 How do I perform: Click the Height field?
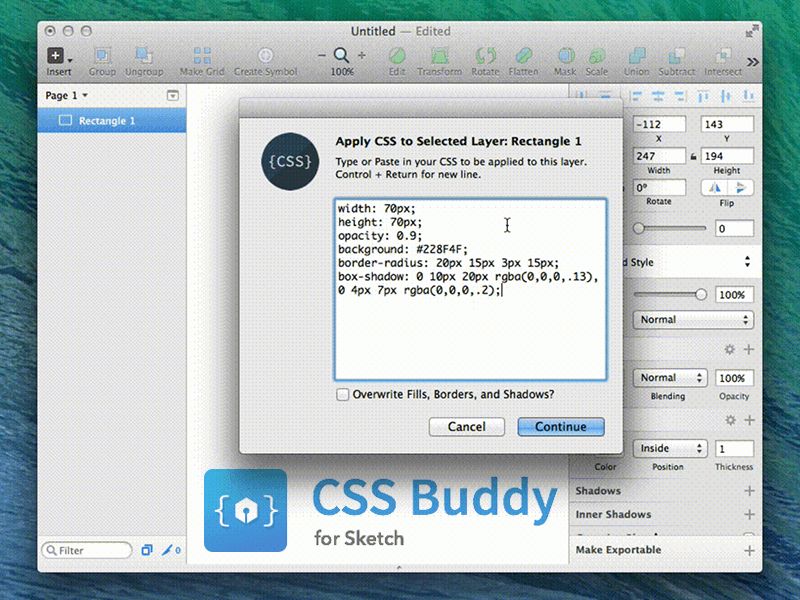click(727, 156)
